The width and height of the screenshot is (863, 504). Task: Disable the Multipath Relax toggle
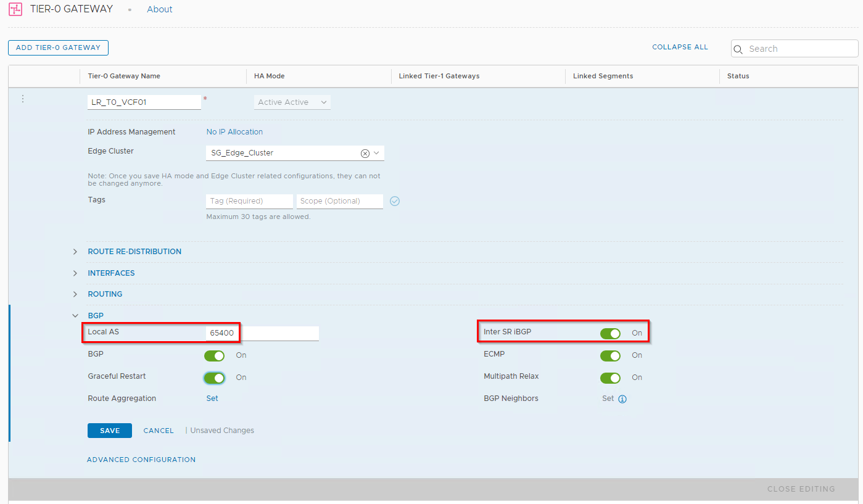(x=610, y=378)
